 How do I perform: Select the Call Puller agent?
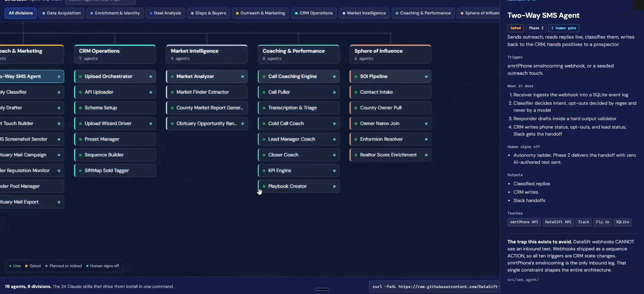[299, 92]
